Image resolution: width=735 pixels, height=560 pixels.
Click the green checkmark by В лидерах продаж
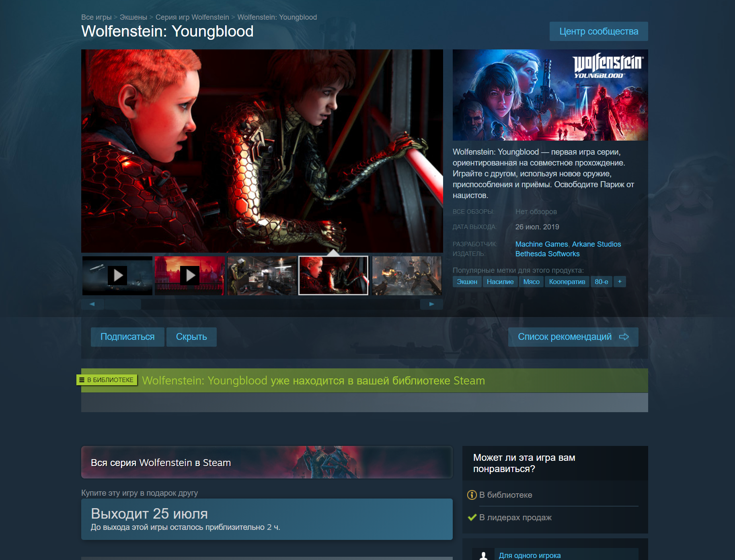[x=472, y=517]
